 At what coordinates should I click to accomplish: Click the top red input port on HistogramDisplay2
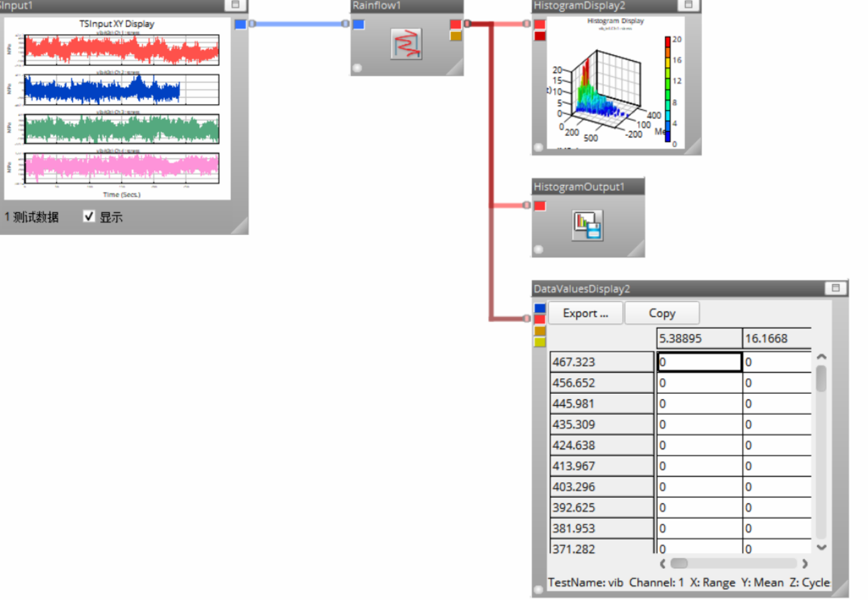point(540,24)
